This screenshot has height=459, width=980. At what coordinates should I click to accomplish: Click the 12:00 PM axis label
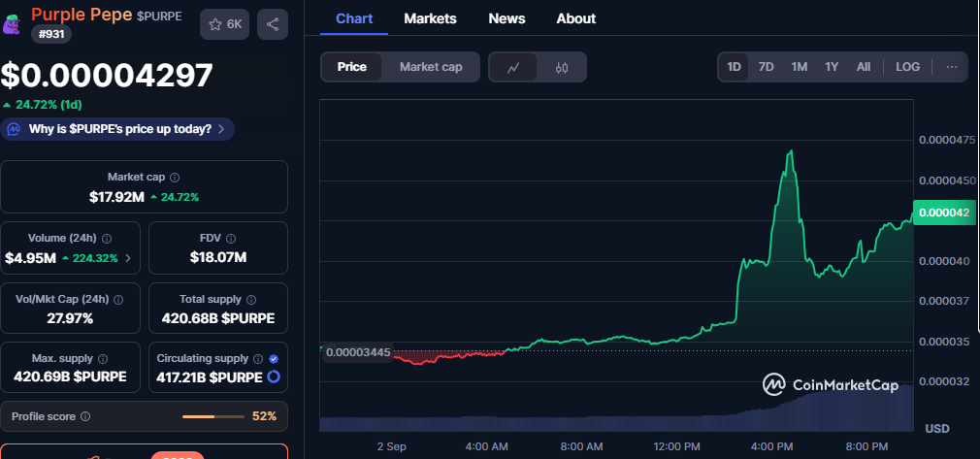[x=678, y=446]
